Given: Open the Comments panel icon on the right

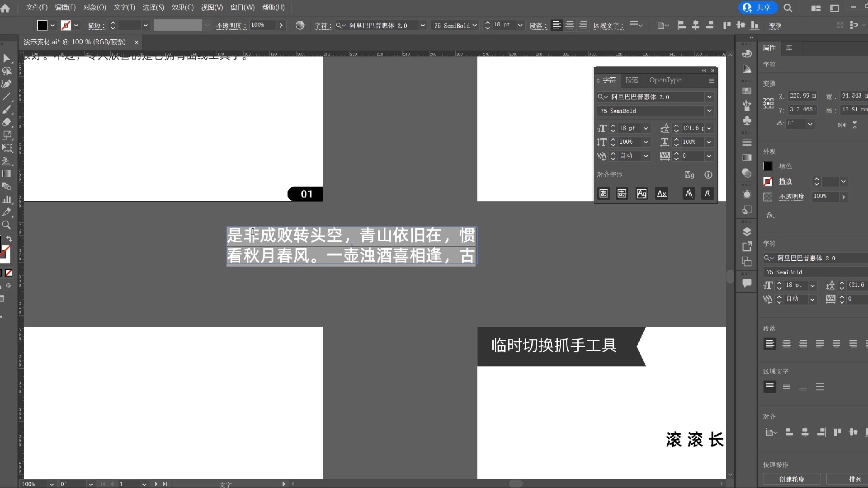Looking at the screenshot, I should (747, 283).
